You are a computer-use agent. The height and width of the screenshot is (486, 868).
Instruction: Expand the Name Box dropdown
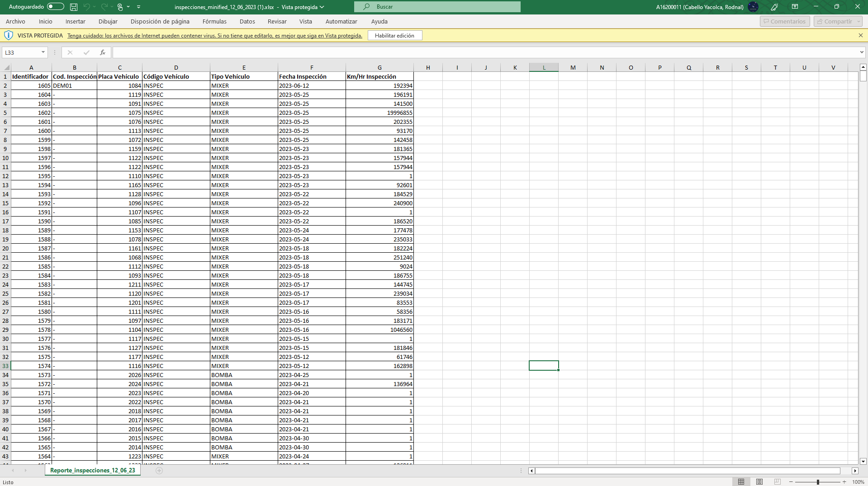[x=43, y=52]
